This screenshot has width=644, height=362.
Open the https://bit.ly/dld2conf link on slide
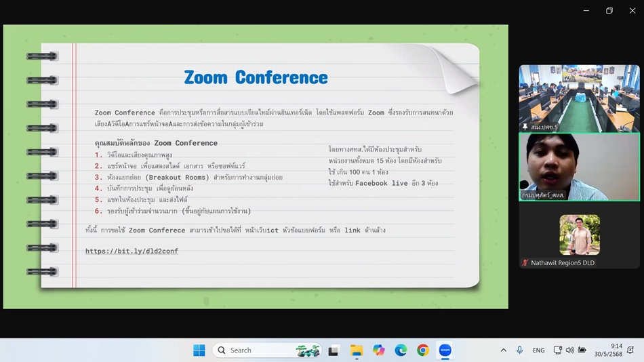132,251
